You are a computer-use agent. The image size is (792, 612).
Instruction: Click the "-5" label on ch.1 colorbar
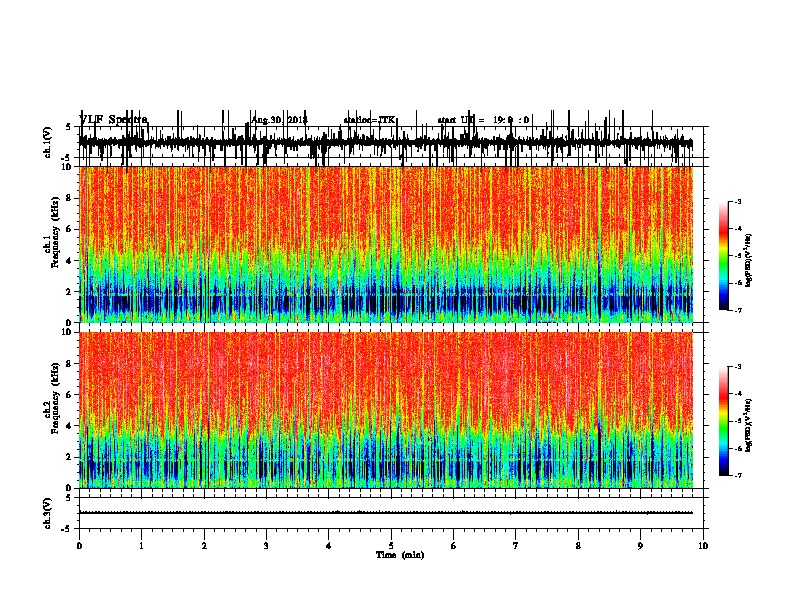point(738,256)
